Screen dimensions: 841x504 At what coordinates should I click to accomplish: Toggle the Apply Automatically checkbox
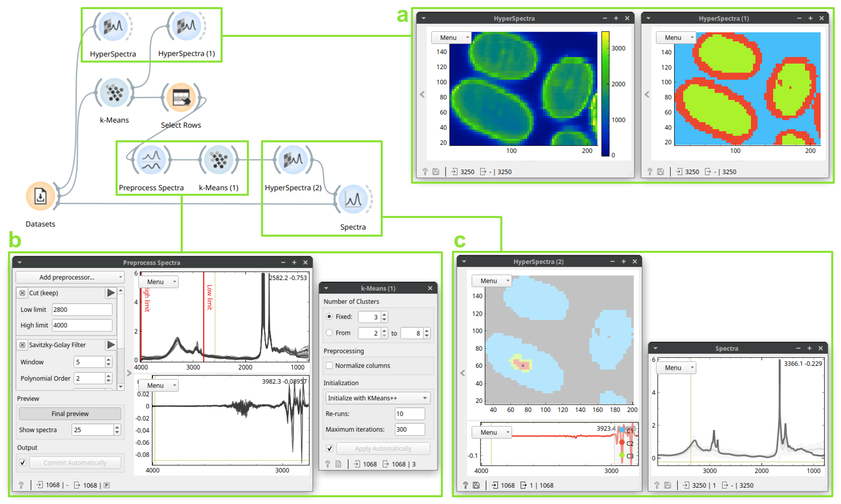(329, 449)
